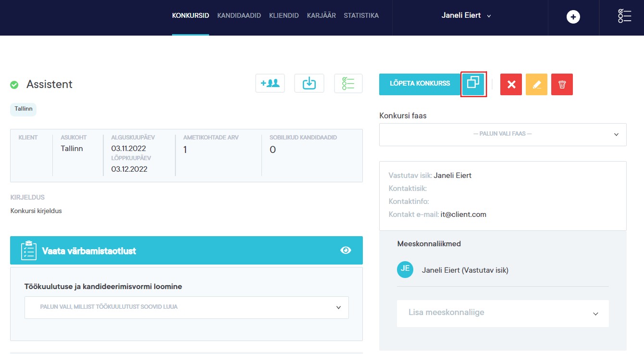Screen dimensions: 644x354
Task: Open the Konkursi faas dropdown
Action: pos(503,134)
